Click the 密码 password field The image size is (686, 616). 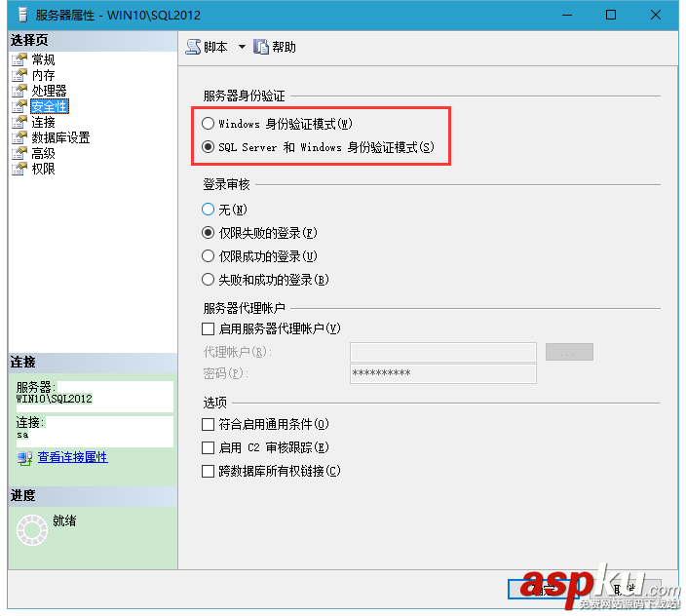pos(443,373)
